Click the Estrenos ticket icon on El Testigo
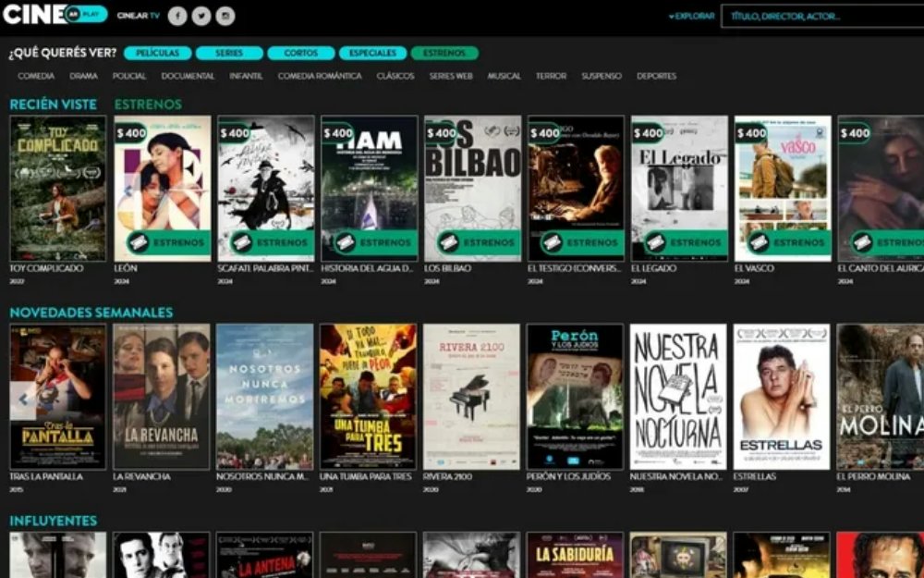This screenshot has width=924, height=578. click(553, 241)
